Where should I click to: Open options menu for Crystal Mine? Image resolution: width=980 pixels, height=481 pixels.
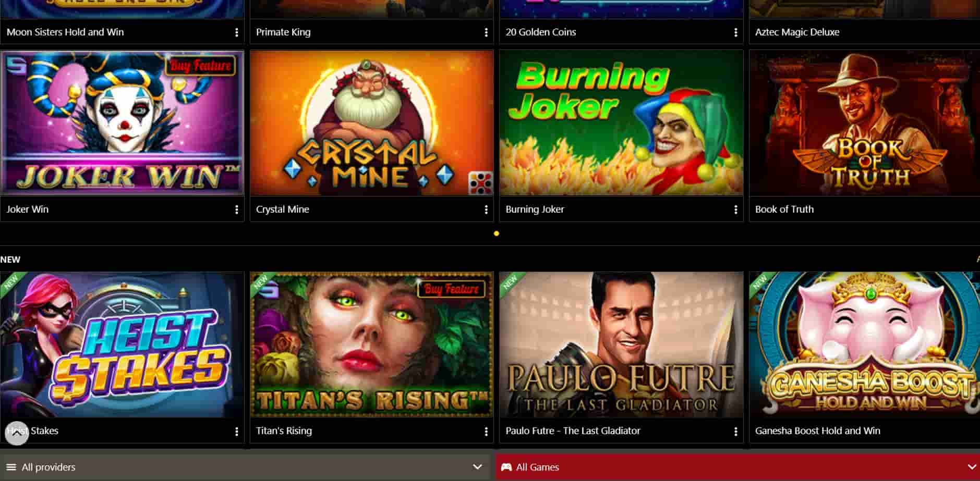[x=486, y=209]
